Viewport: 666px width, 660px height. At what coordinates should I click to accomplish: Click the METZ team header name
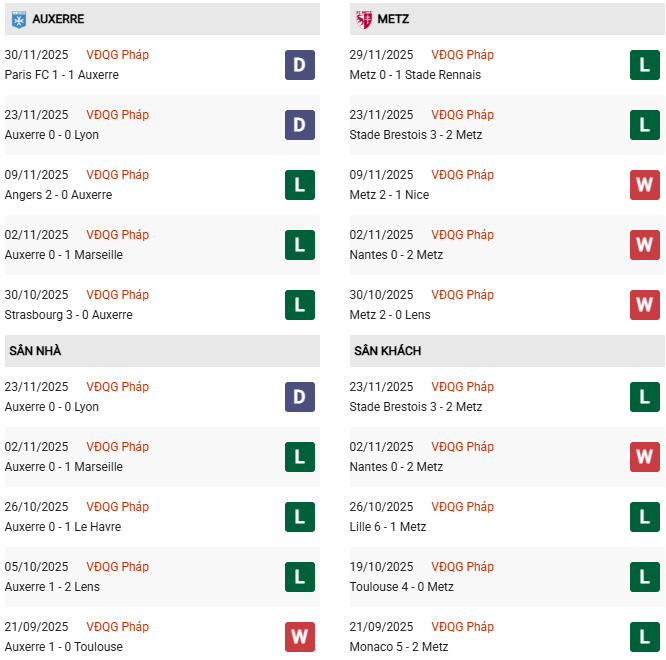(x=393, y=19)
